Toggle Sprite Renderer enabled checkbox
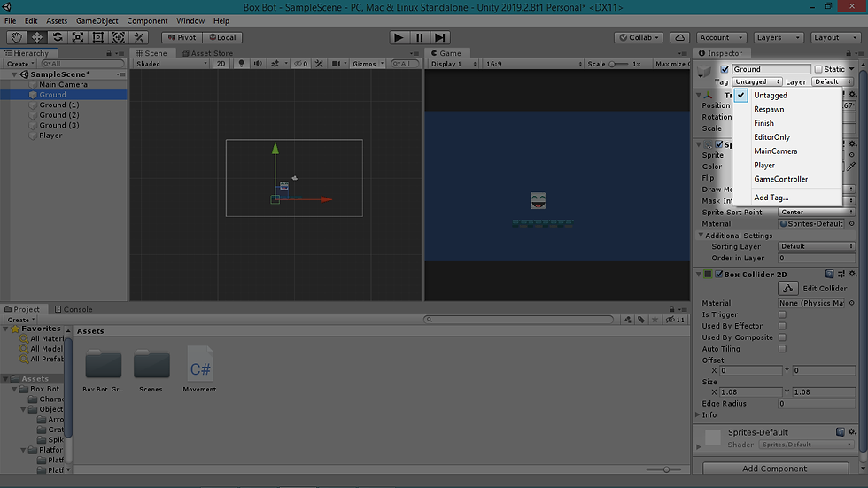This screenshot has height=488, width=868. (718, 144)
